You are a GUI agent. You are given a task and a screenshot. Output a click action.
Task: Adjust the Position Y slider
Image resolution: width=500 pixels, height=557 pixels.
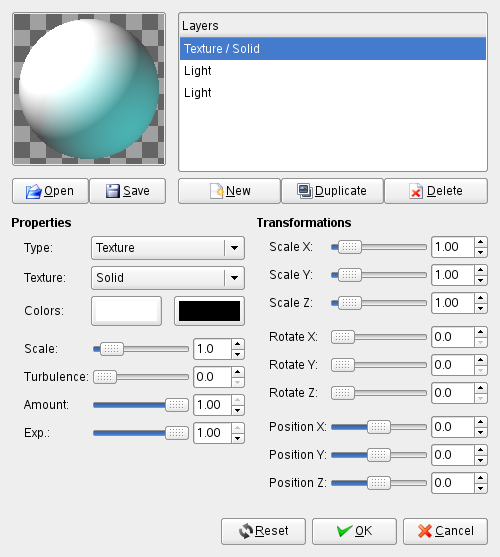[379, 455]
